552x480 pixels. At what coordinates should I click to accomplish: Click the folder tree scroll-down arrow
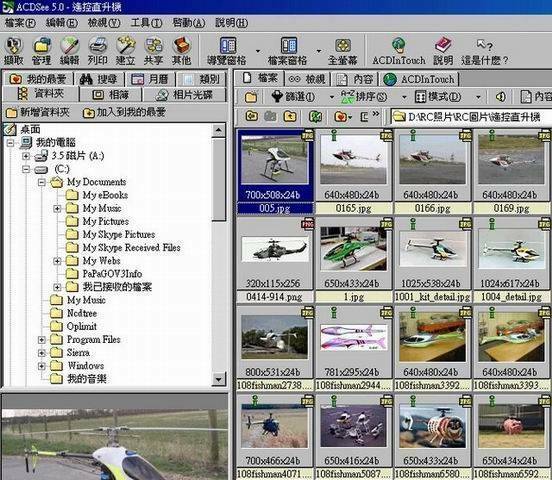tap(219, 379)
